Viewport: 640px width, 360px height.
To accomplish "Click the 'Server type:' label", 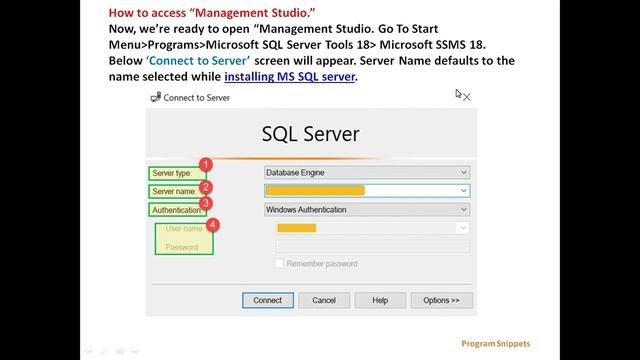I will (x=172, y=173).
